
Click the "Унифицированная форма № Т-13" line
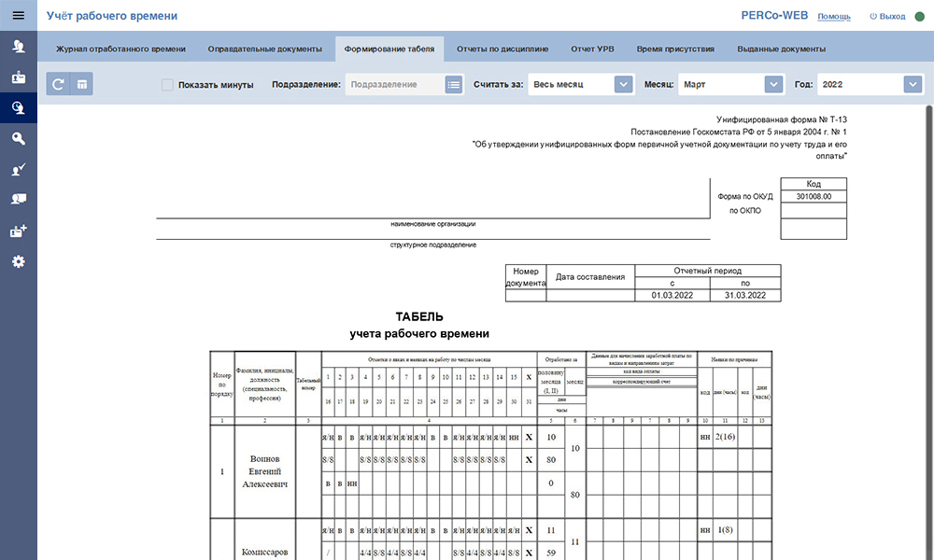tap(782, 119)
